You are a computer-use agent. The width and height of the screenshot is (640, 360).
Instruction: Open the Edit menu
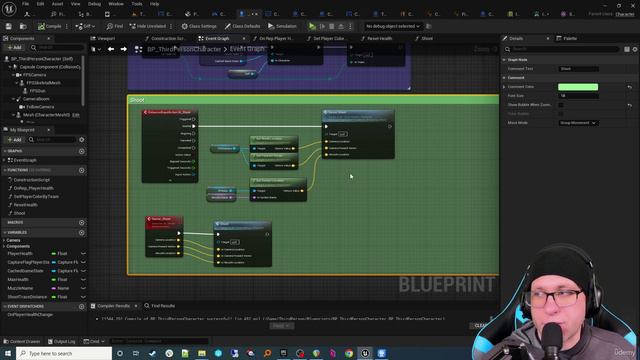(x=40, y=4)
